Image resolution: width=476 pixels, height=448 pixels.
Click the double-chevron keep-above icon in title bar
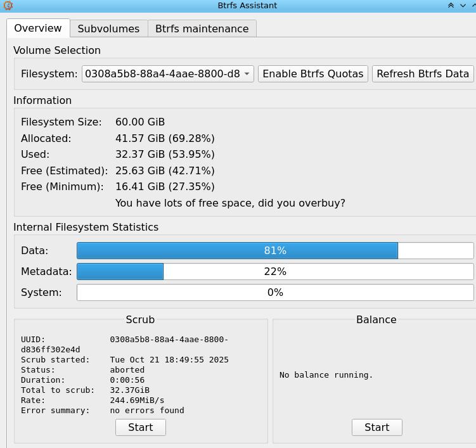point(451,6)
